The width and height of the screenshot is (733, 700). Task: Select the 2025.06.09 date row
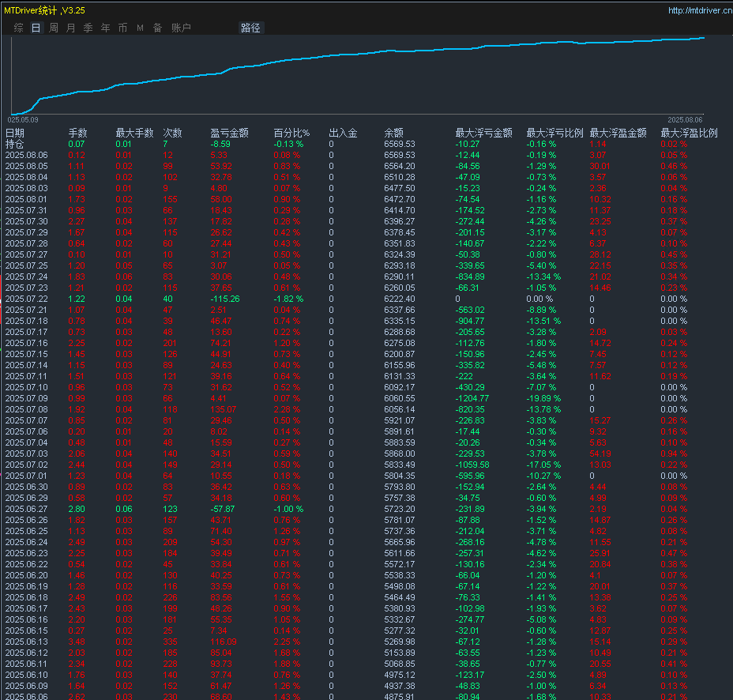pyautogui.click(x=27, y=686)
